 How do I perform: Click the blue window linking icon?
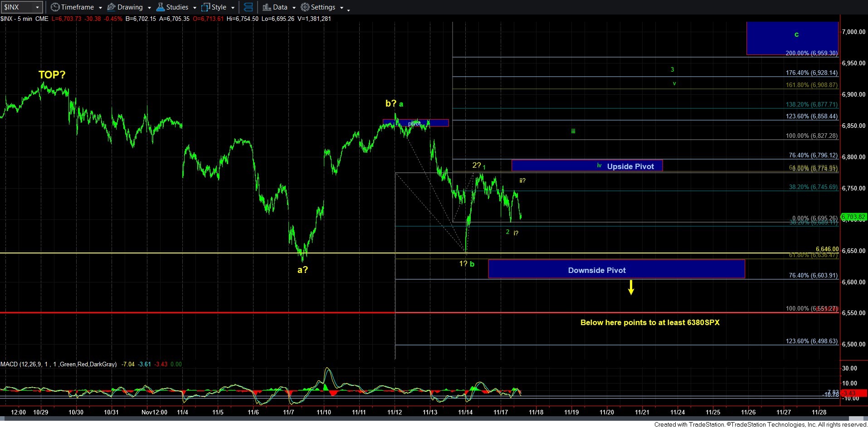tap(248, 7)
